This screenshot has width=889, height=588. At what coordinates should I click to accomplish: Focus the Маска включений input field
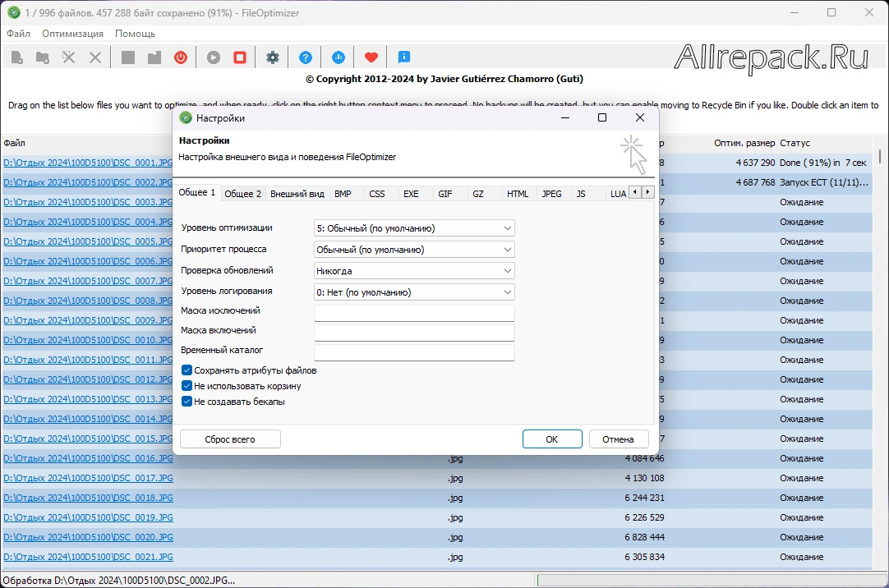tap(414, 333)
